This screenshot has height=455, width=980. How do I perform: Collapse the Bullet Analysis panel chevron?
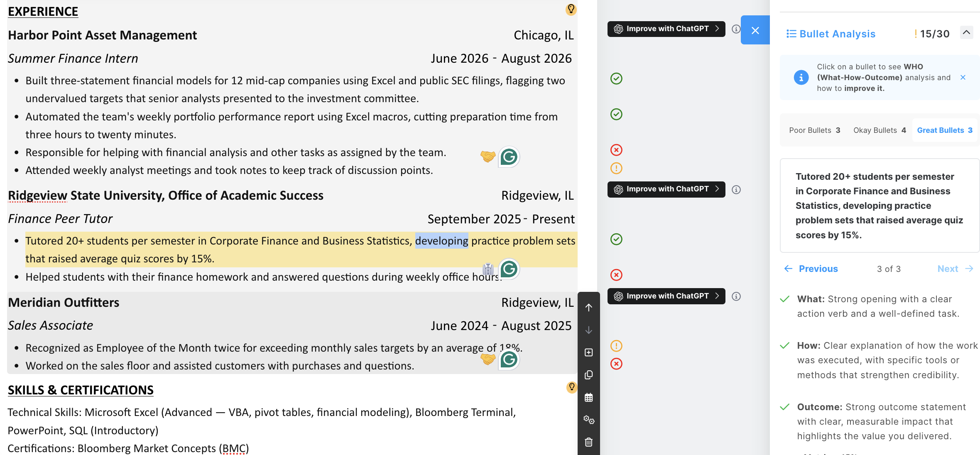pos(966,32)
